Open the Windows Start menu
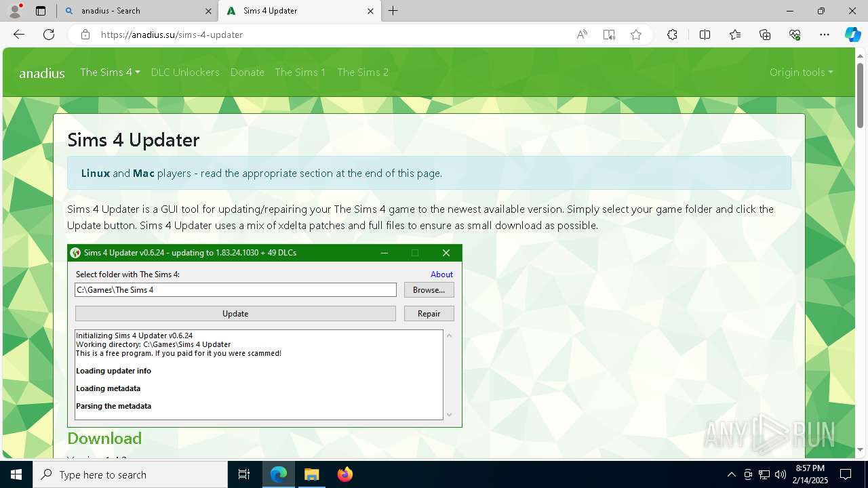The height and width of the screenshot is (488, 868). click(16, 474)
